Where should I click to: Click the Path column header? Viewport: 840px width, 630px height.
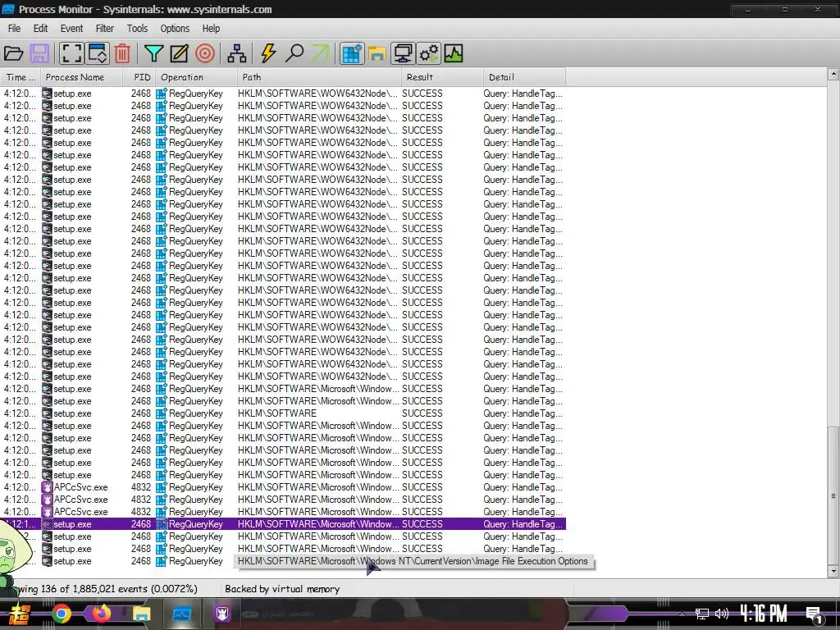[x=319, y=77]
